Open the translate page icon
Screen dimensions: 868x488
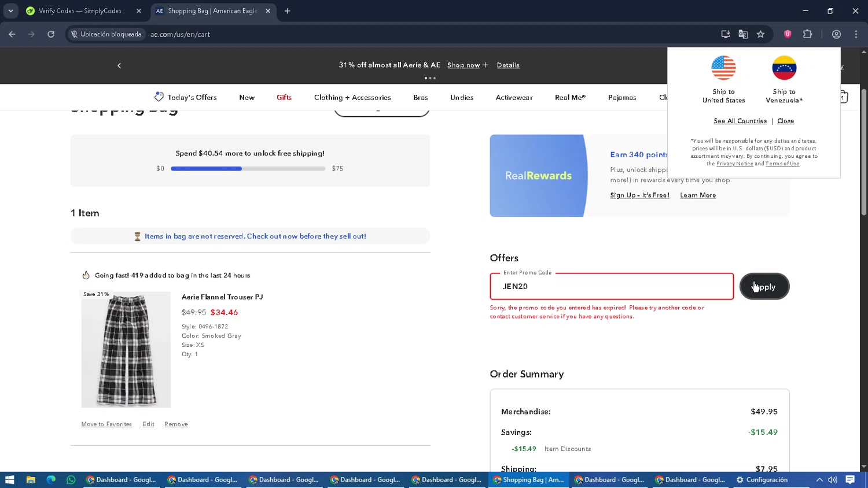(744, 34)
